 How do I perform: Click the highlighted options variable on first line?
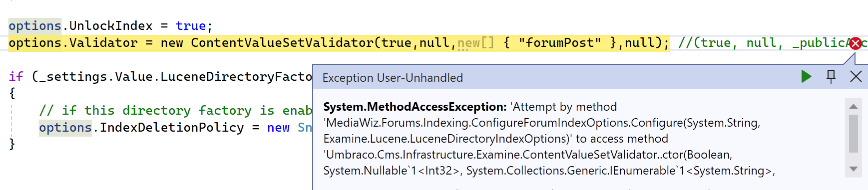[x=35, y=26]
